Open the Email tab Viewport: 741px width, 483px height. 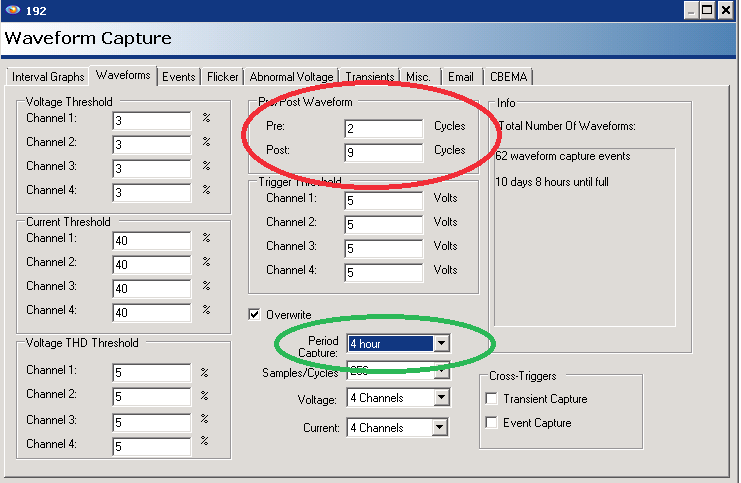(x=461, y=77)
